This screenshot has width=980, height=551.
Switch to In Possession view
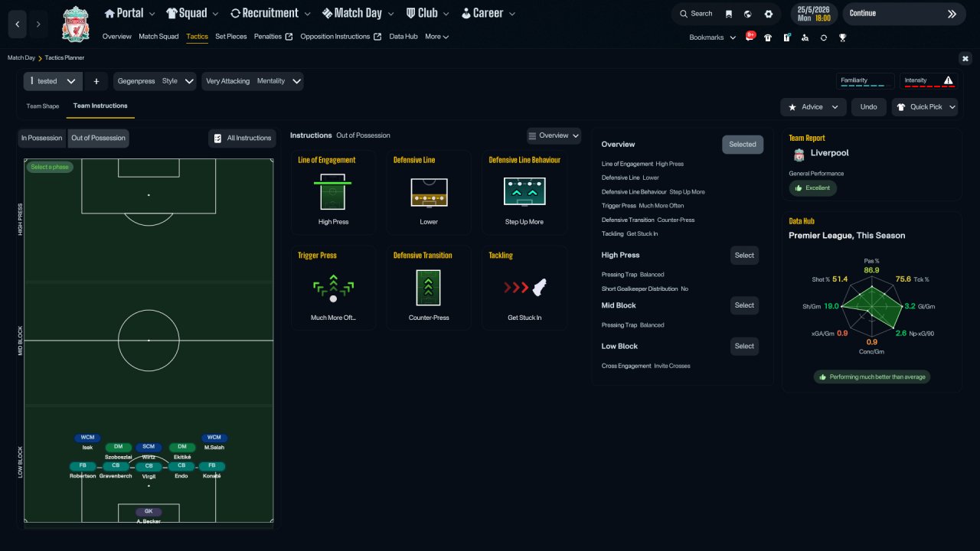[x=42, y=139]
